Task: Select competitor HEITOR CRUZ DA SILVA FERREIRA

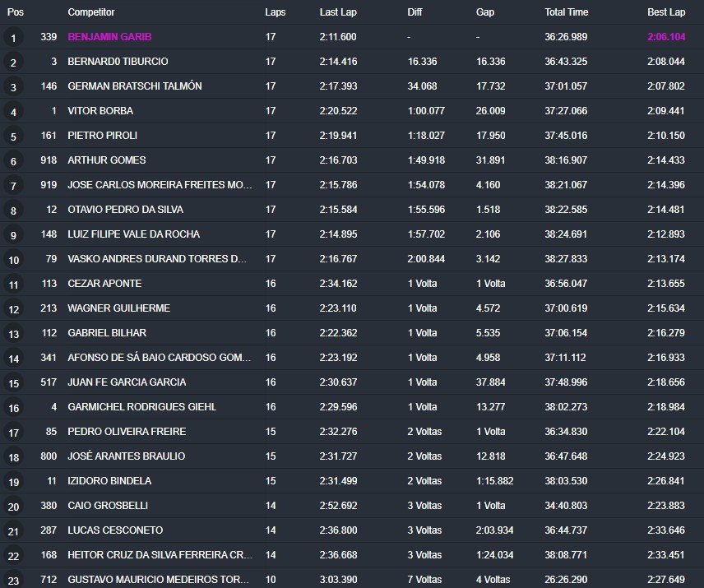Action: tap(160, 555)
